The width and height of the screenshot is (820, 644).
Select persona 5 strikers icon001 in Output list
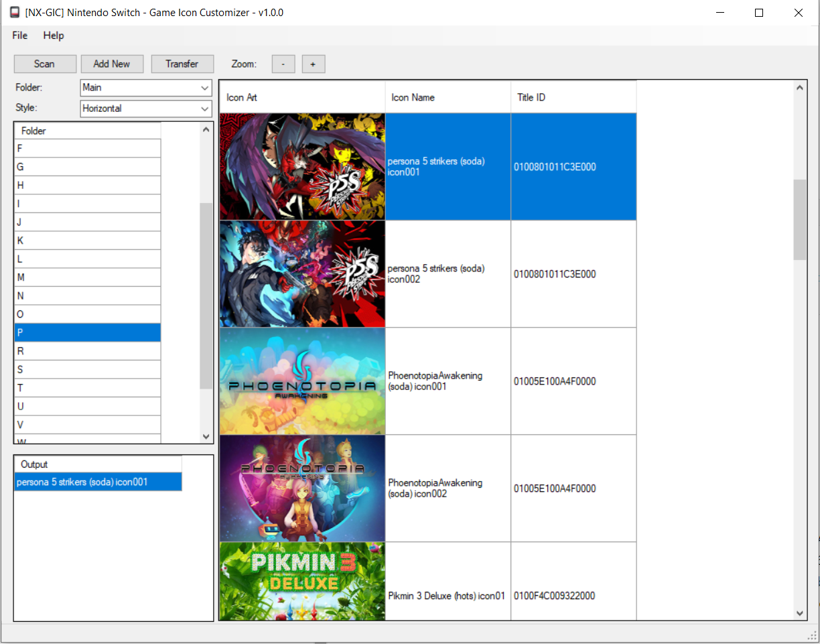[98, 482]
